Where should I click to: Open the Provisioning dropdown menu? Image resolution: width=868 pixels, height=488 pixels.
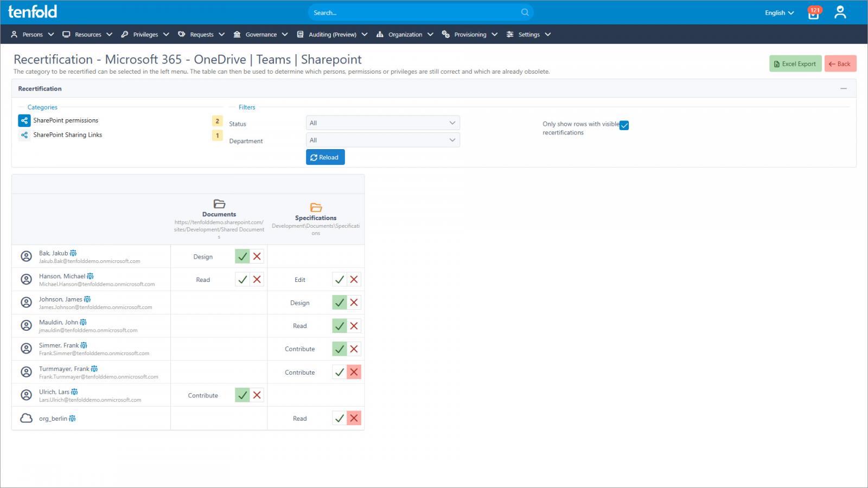tap(470, 34)
